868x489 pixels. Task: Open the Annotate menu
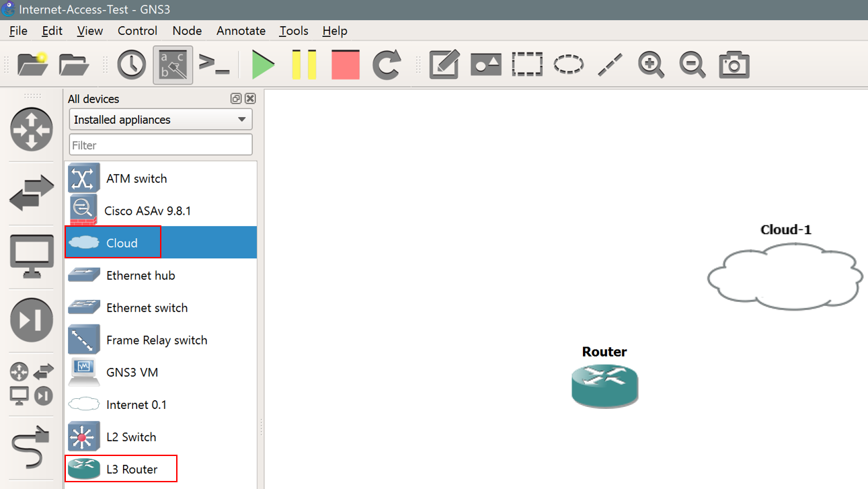pyautogui.click(x=241, y=31)
